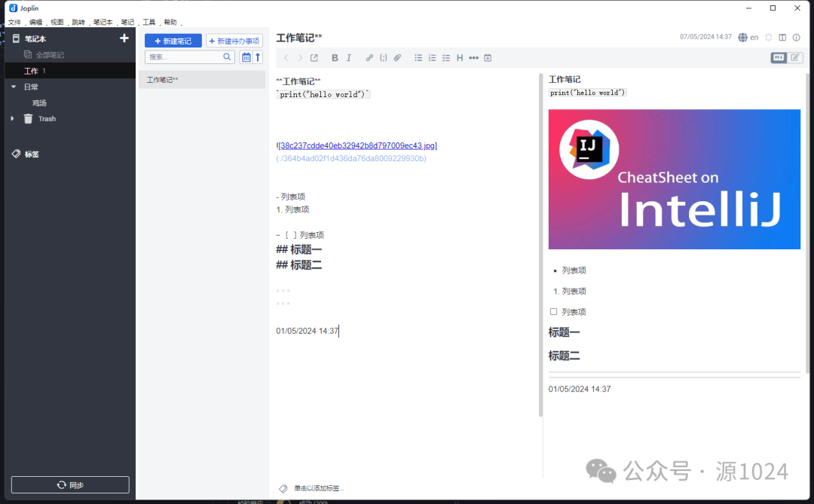Click the 标签 tags header

32,154
